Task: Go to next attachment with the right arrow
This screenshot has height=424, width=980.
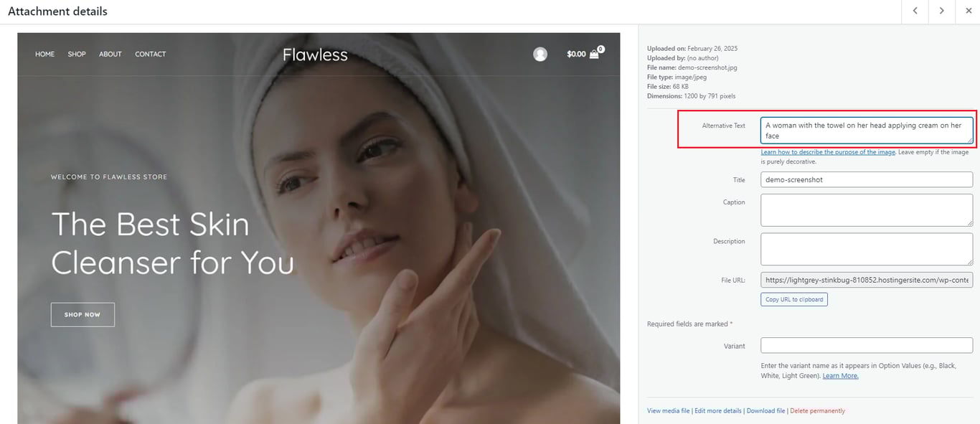Action: pos(941,11)
